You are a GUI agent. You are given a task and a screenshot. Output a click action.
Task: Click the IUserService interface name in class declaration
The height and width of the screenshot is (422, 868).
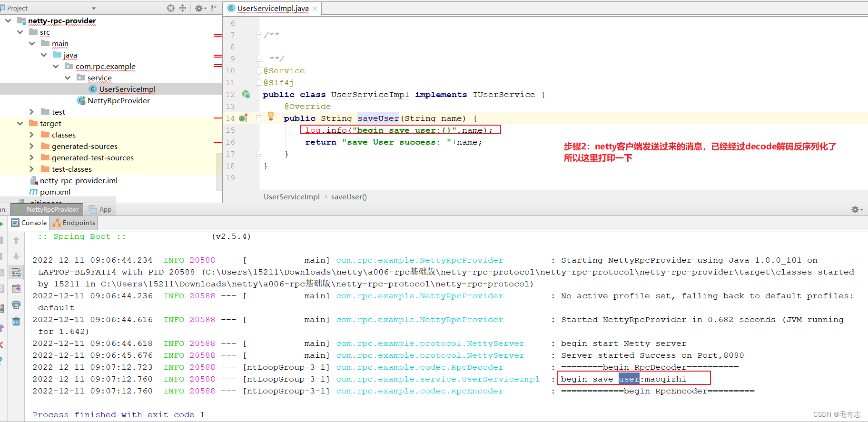(503, 94)
